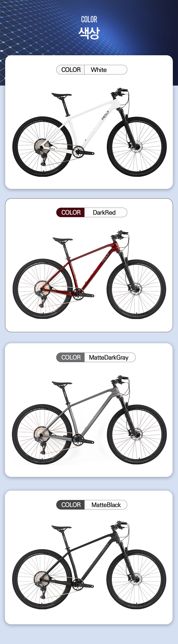The width and height of the screenshot is (178, 644).
Task: Click the PEDL9 logo on white frame
Action: 105,116
